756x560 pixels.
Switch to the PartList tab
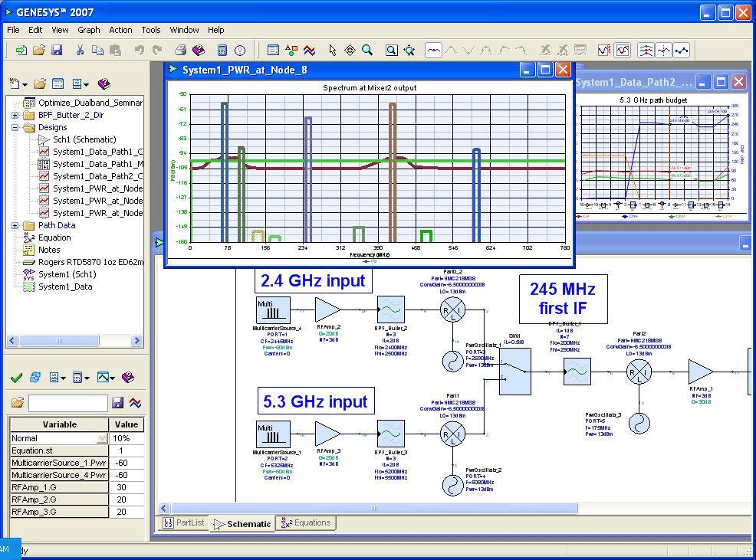pyautogui.click(x=184, y=523)
